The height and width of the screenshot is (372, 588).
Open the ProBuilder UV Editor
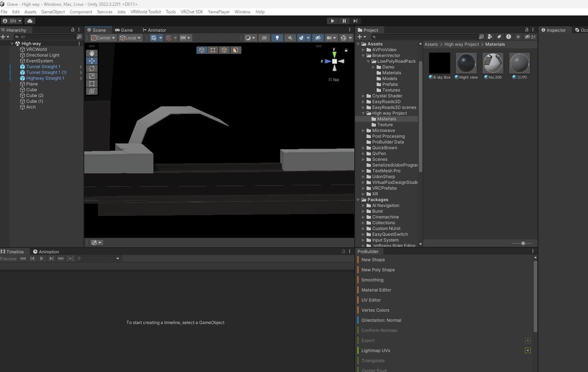371,300
